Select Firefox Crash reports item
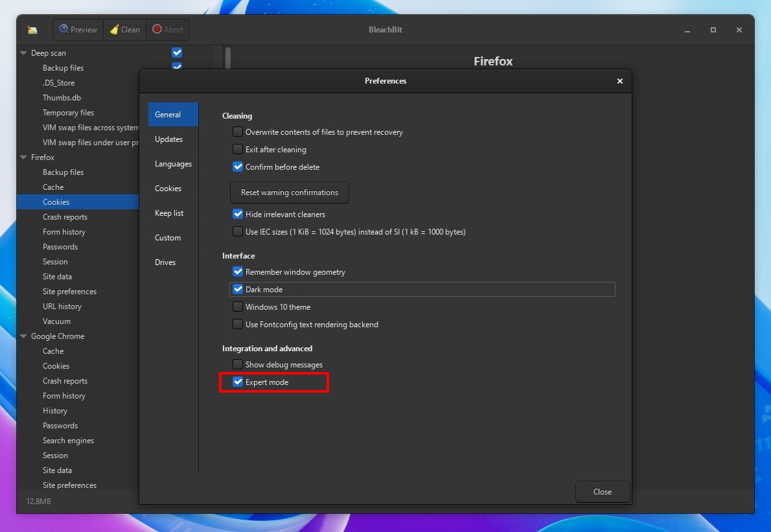Image resolution: width=771 pixels, height=532 pixels. (65, 217)
